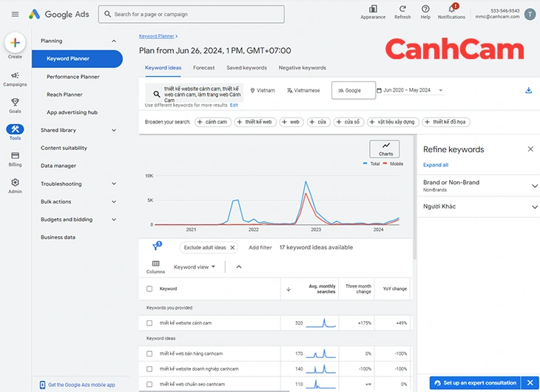
Task: Check 'thiết kế web bán hàng canhcam' row
Action: pos(149,354)
